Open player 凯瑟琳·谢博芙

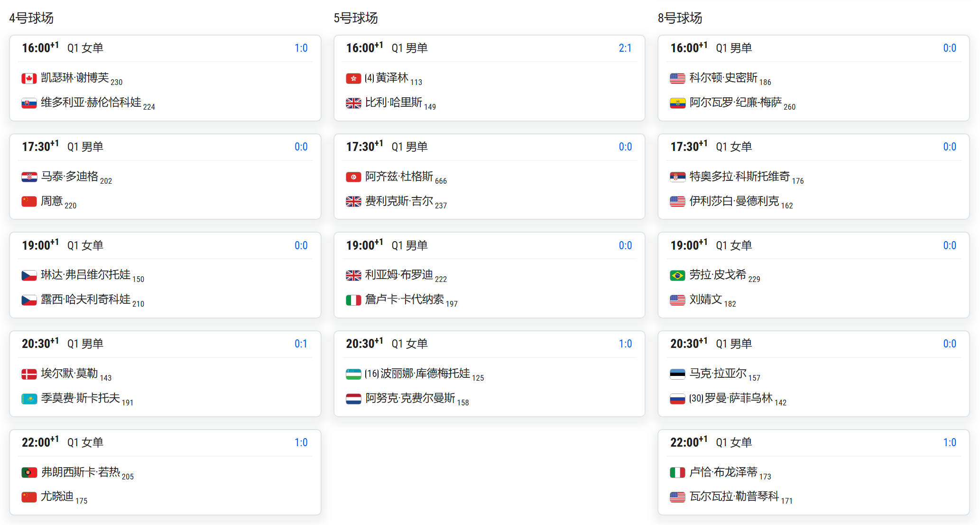tap(75, 78)
